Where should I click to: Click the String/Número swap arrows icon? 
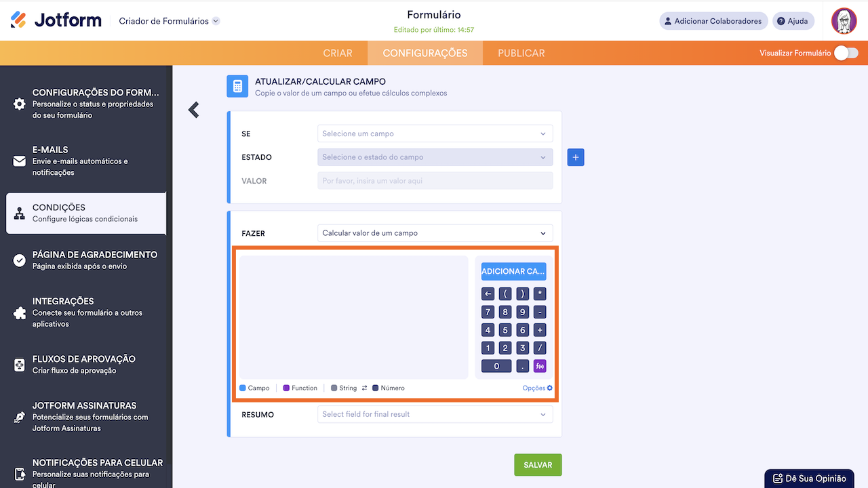coord(364,388)
